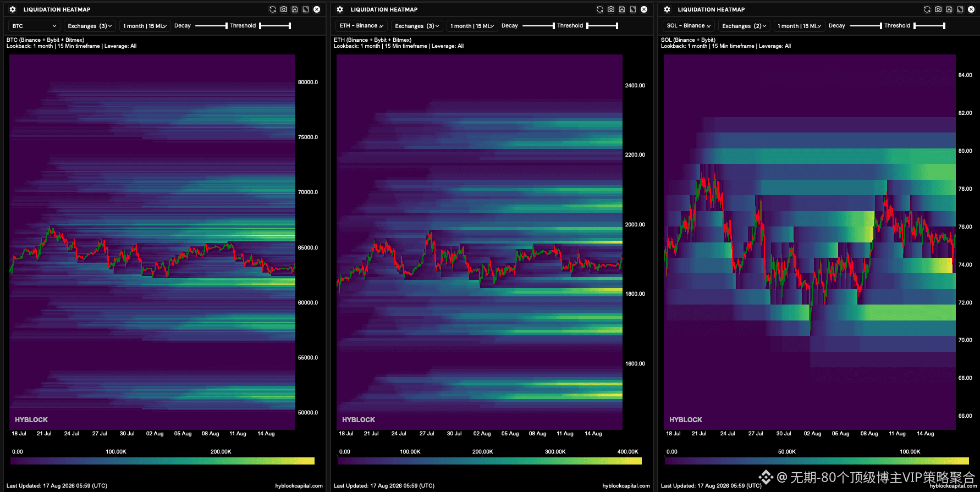Click the 30 Jul date label on SOL axis
The width and height of the screenshot is (980, 492).
pos(784,434)
